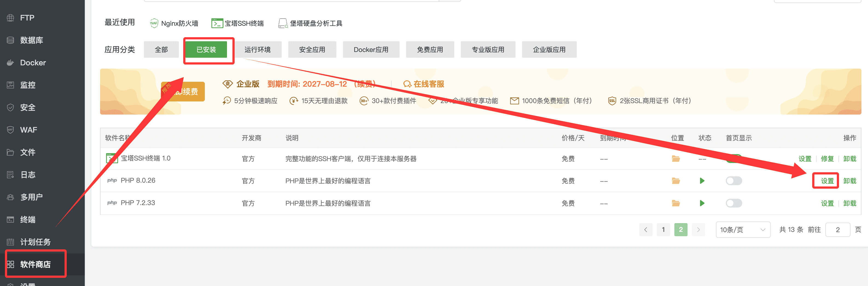The width and height of the screenshot is (868, 286).
Task: Toggle homepage display for PHP 8.0.26
Action: (x=733, y=181)
